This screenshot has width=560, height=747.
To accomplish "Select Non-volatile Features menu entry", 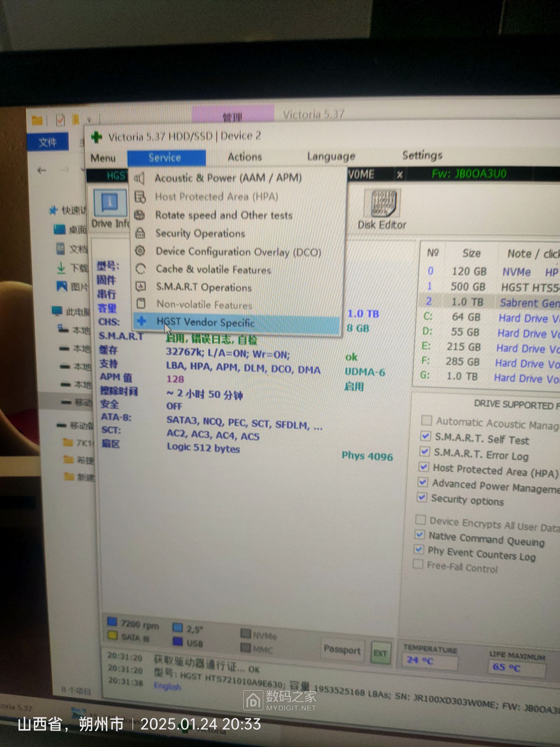I will [x=204, y=304].
